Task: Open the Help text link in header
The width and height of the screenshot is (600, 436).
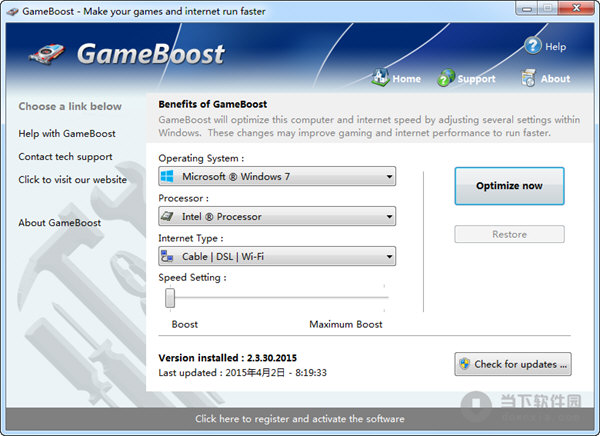Action: pos(555,47)
